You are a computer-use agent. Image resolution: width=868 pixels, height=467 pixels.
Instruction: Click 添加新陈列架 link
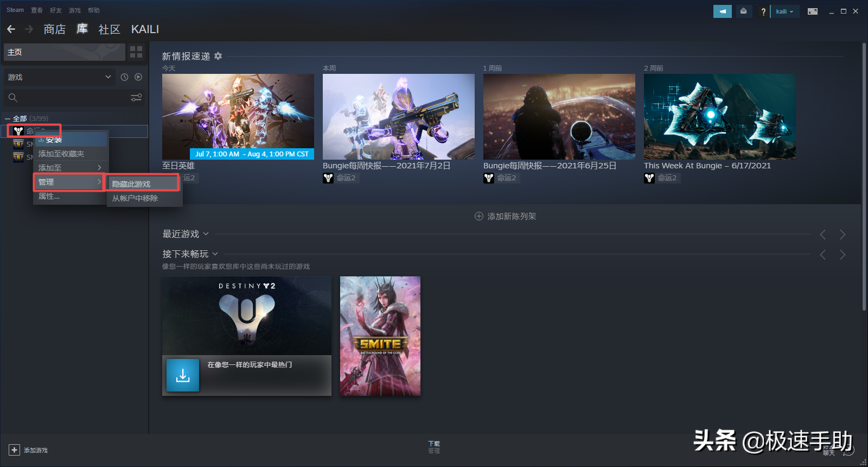[512, 216]
